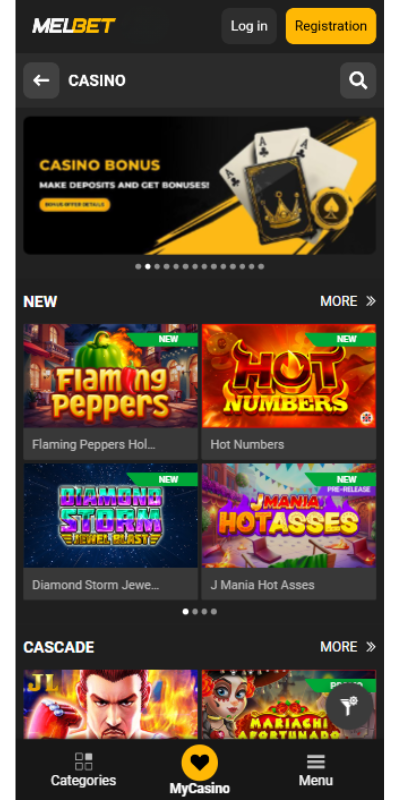Click the double chevron next to NEW
The width and height of the screenshot is (400, 800).
tap(371, 302)
